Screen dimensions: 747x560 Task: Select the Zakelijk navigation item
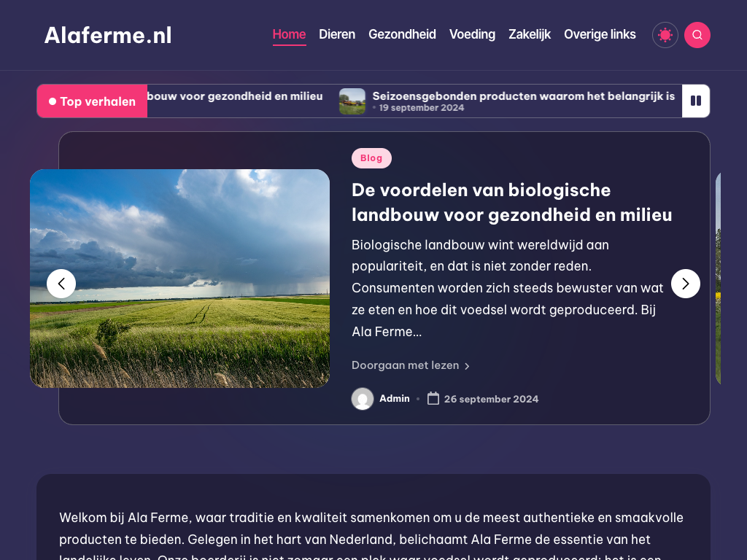(529, 34)
